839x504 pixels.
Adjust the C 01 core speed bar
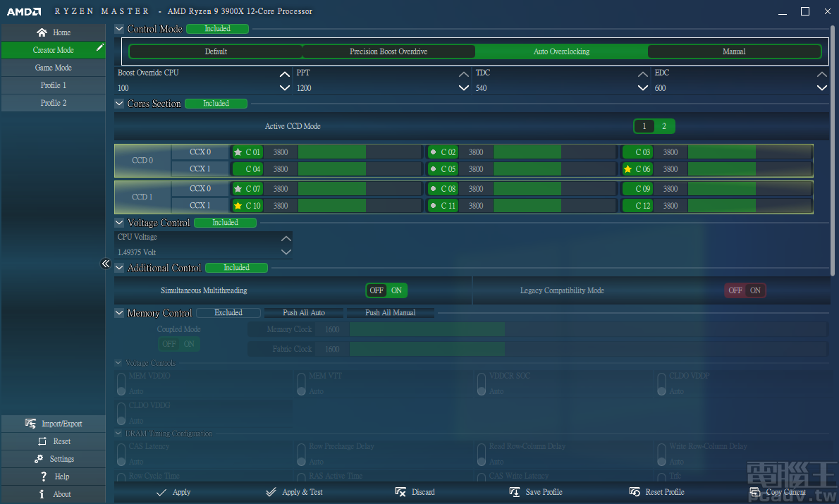pos(331,152)
